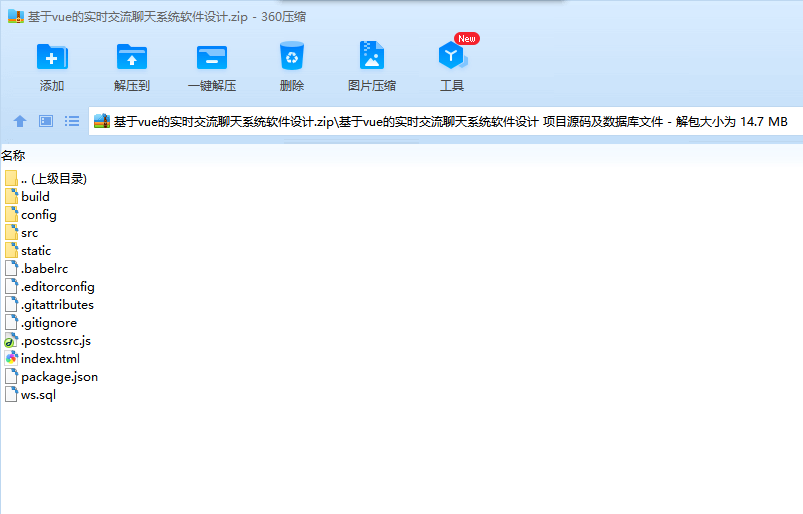Select the 'static' folder name
803x514 pixels.
pos(36,251)
